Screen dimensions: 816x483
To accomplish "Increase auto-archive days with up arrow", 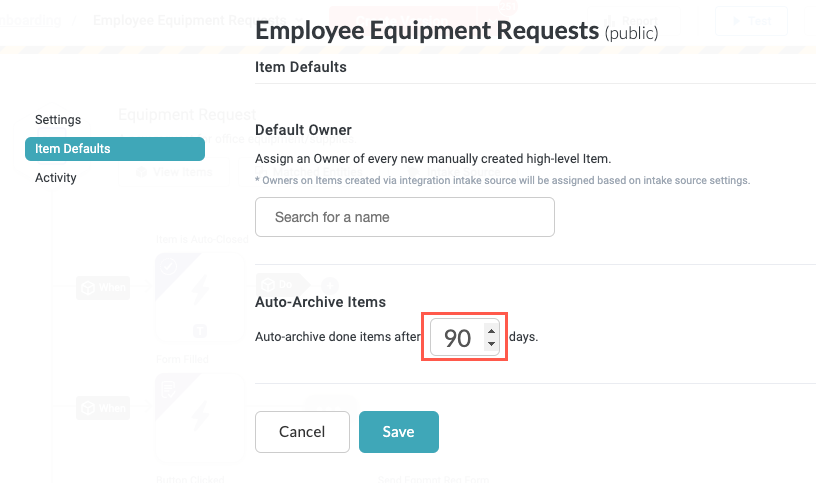I will [490, 330].
